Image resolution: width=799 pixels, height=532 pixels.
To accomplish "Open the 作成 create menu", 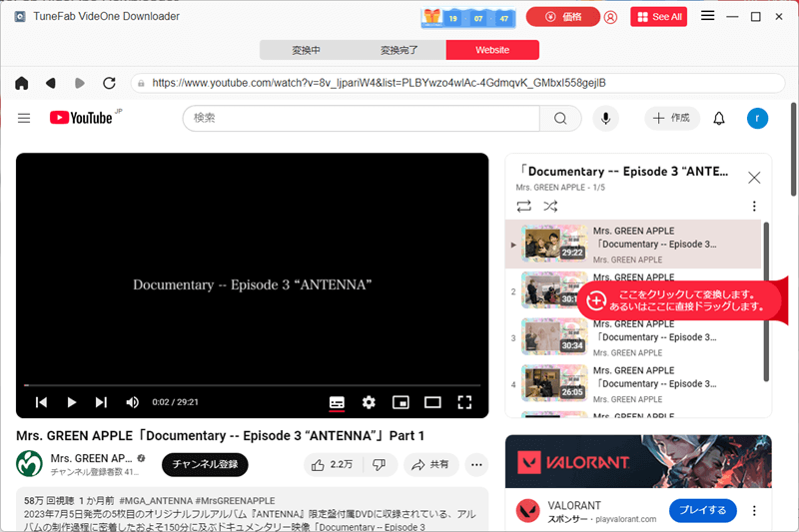I will (671, 118).
